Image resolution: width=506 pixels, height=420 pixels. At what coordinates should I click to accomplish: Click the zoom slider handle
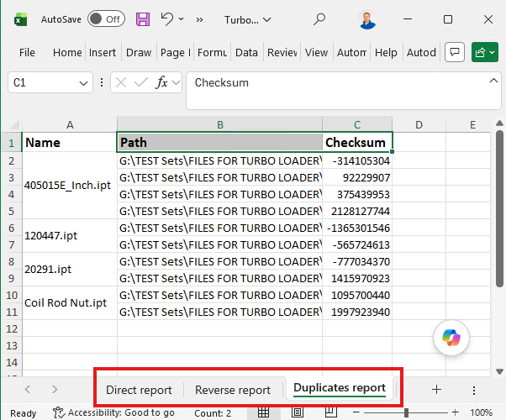coord(406,412)
